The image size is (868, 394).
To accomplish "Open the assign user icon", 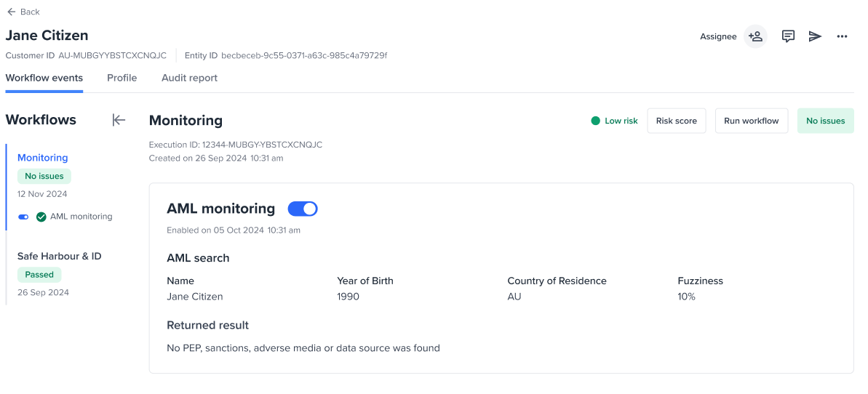I will pyautogui.click(x=755, y=36).
